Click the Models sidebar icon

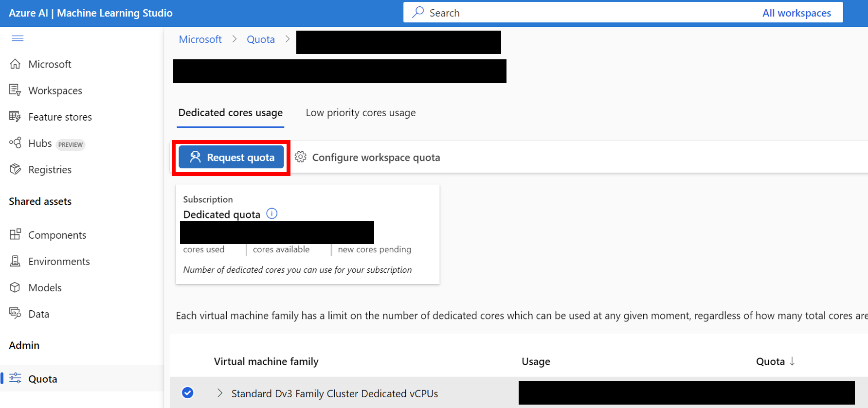pyautogui.click(x=15, y=287)
